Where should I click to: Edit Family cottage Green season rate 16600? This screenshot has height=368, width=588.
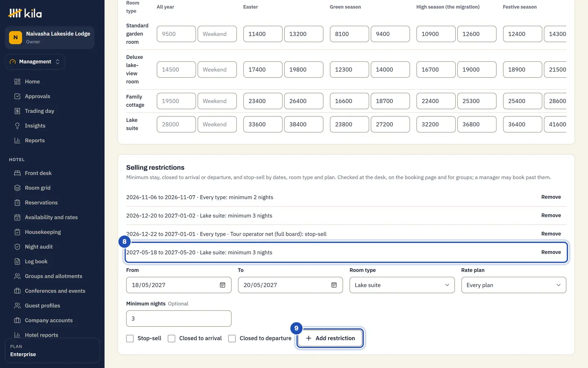[x=350, y=101]
